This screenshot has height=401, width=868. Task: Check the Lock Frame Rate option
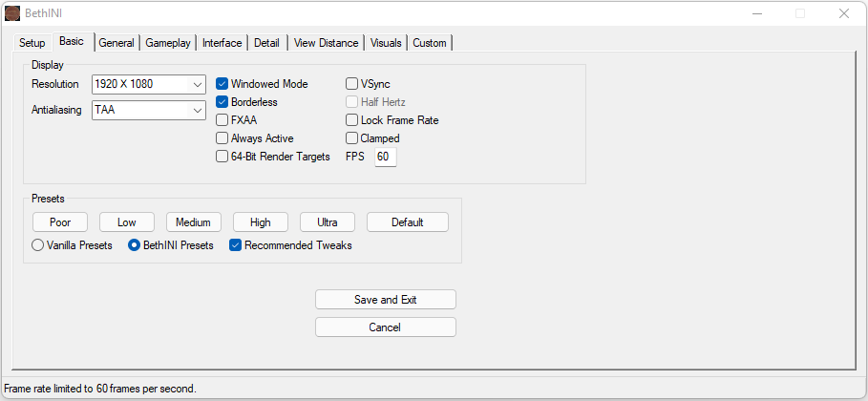pos(352,120)
